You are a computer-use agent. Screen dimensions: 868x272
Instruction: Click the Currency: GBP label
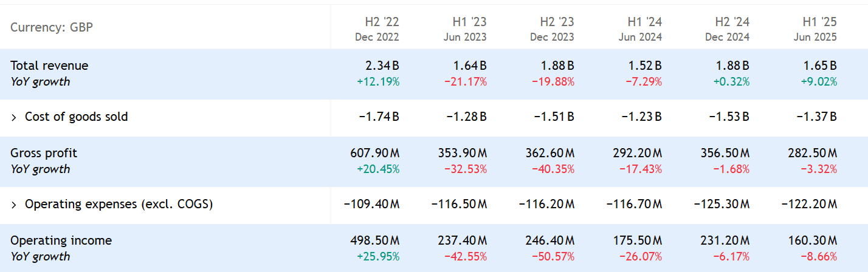52,27
